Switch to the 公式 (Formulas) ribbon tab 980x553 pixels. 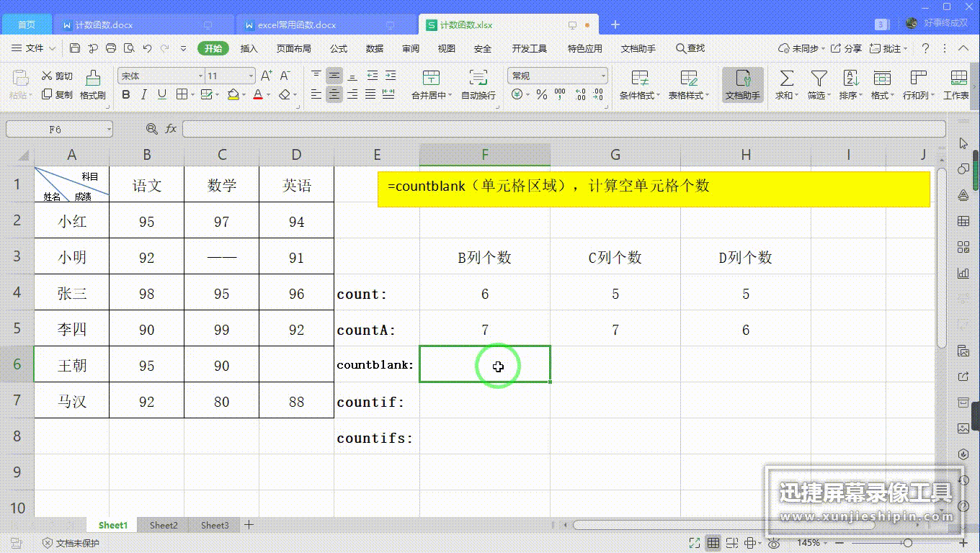[x=339, y=48]
